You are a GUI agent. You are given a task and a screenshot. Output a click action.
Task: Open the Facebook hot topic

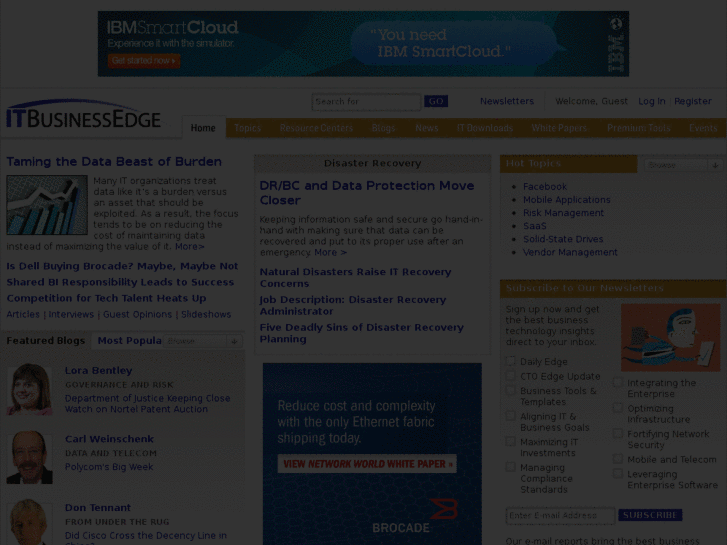coord(545,186)
